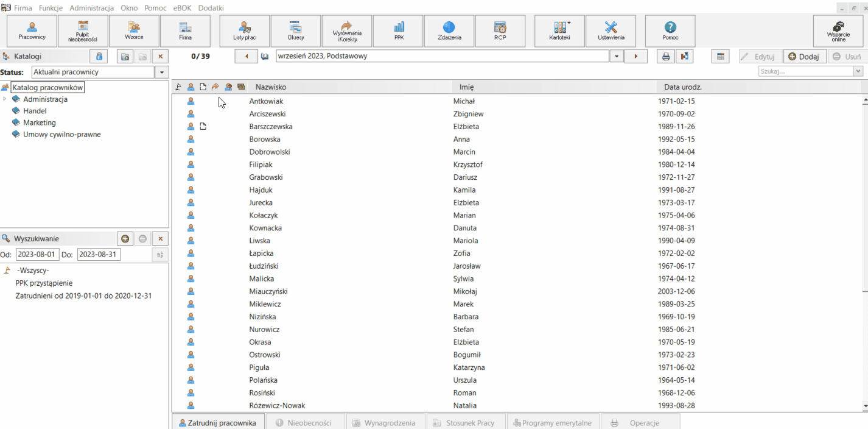Open the Szukaj search dropdown arrow
Screen dimensions: 868x429
click(858, 71)
